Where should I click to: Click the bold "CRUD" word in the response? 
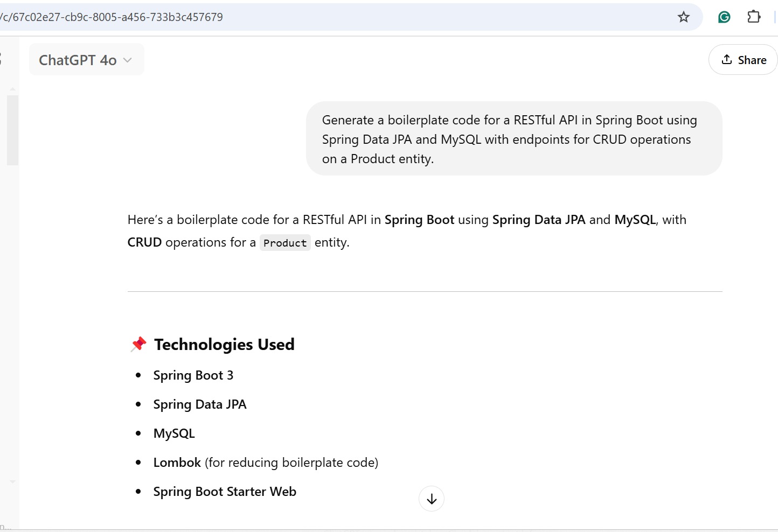(144, 242)
